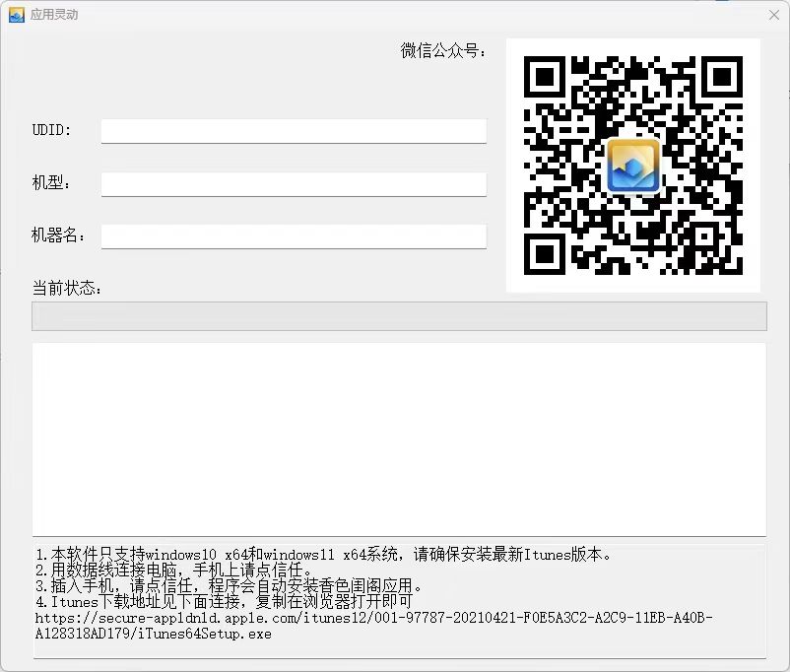
Task: Click the 机器名 label
Action: 58,235
